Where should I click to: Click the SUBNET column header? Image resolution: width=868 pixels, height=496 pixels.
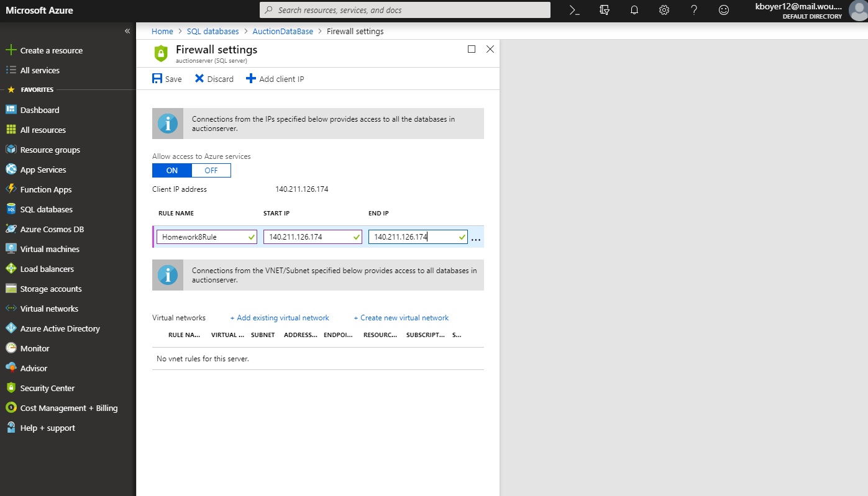(263, 335)
